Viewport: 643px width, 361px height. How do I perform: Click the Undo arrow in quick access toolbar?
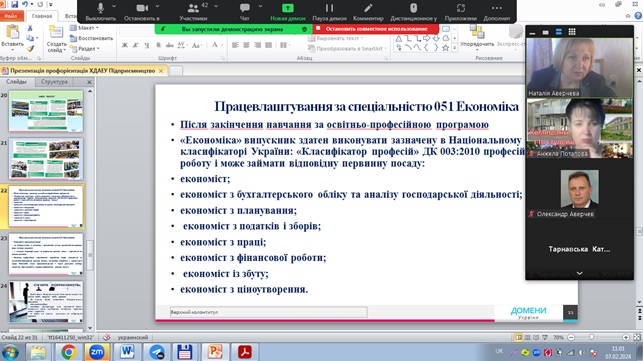click(25, 4)
